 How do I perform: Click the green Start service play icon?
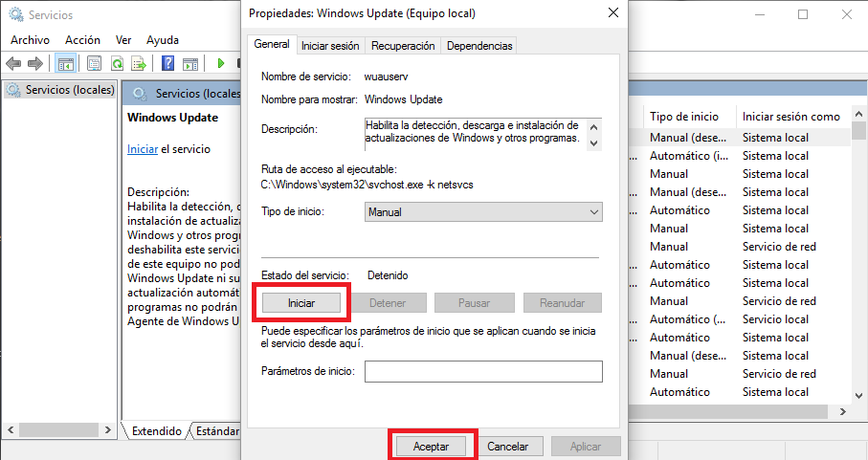click(221, 63)
